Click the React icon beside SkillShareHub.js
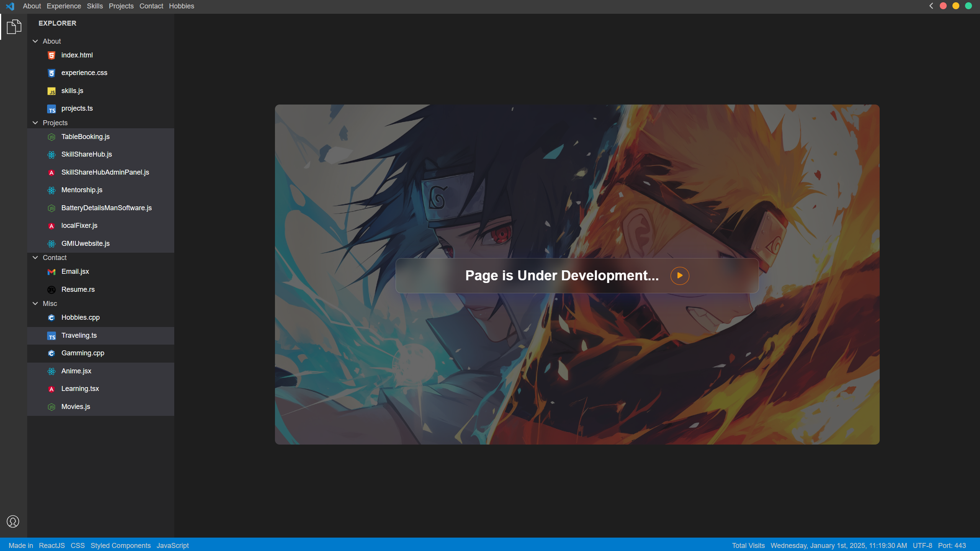980x551 pixels. pos(51,155)
